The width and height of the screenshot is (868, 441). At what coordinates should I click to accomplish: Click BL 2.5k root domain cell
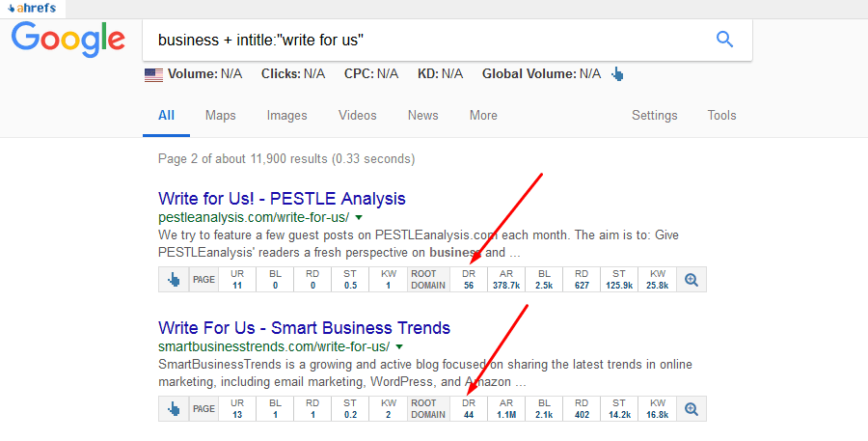pos(544,280)
